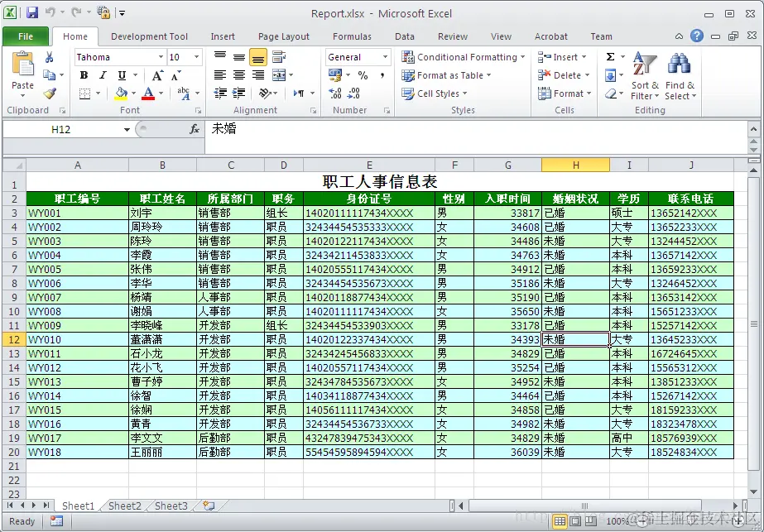This screenshot has width=764, height=532.
Task: Click the Paste clipboard icon
Action: [x=22, y=65]
